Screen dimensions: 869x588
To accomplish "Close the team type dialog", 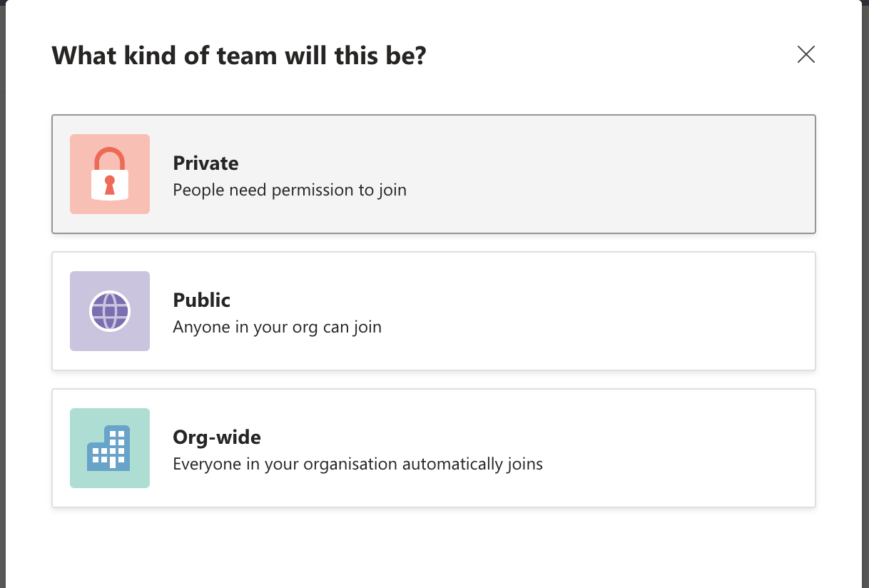I will pos(806,54).
